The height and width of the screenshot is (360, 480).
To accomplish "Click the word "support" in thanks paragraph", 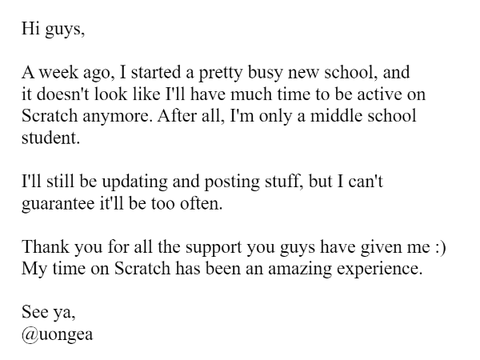I will tap(213, 248).
